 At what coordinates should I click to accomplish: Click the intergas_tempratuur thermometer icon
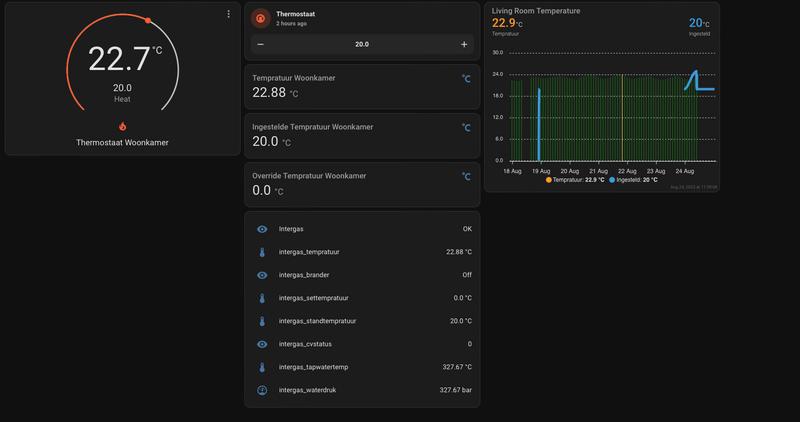pos(262,252)
